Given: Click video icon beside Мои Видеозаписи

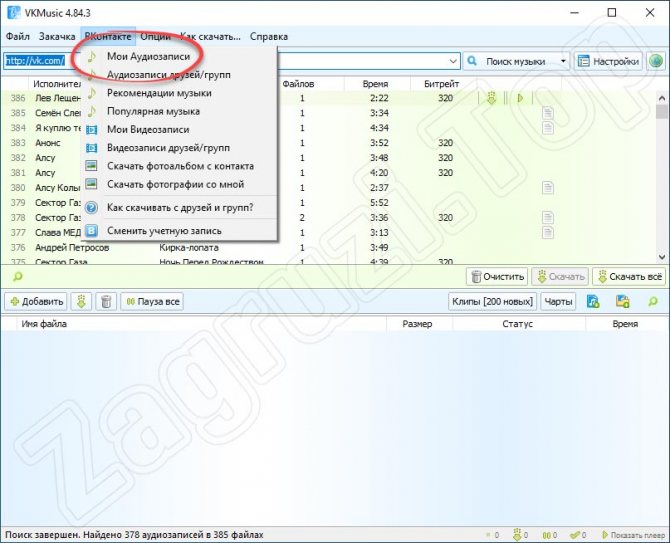Looking at the screenshot, I should pyautogui.click(x=91, y=130).
